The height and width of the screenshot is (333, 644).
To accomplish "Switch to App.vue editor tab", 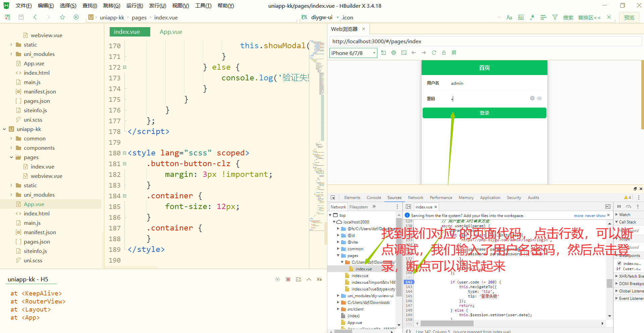I will click(x=171, y=32).
